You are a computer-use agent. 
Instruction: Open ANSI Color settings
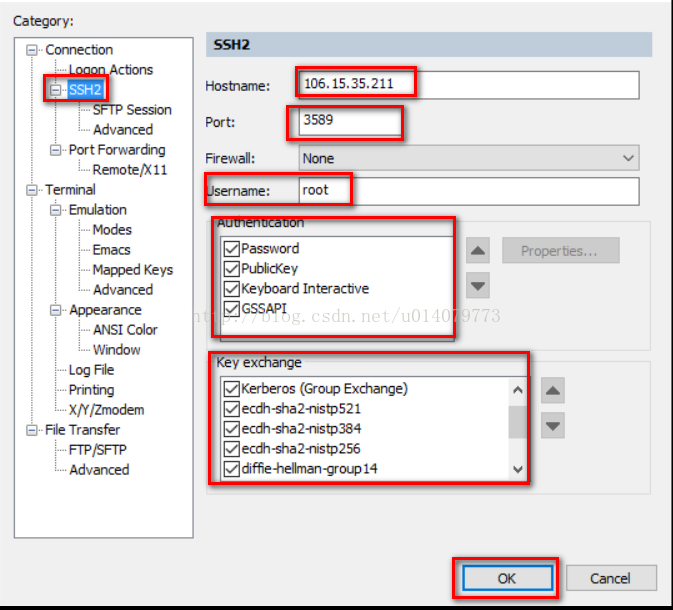(125, 330)
